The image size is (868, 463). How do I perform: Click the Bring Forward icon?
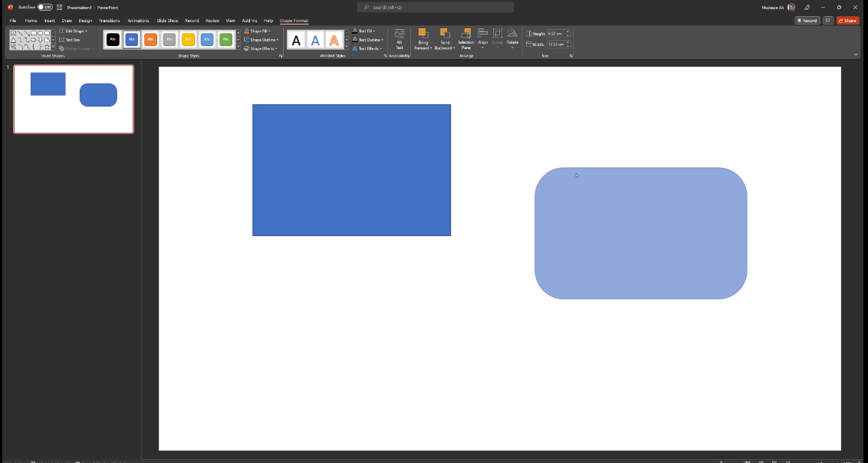[x=423, y=33]
